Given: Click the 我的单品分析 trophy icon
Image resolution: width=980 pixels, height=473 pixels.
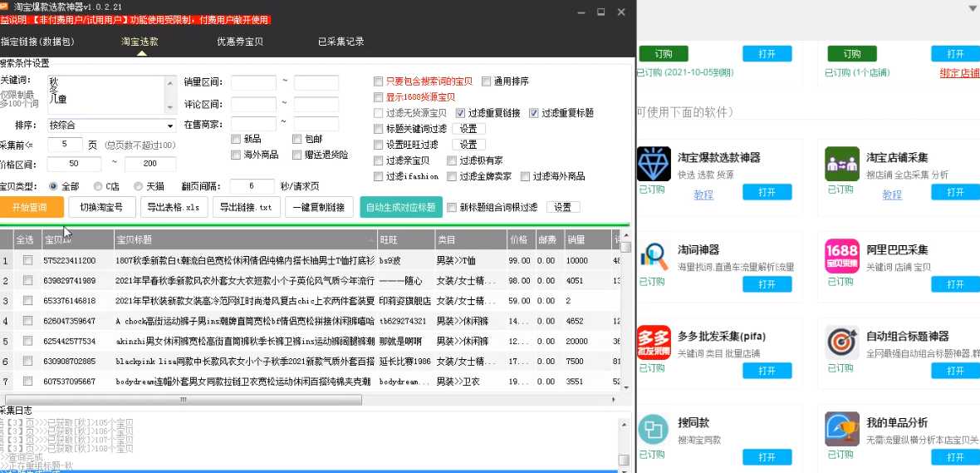Looking at the screenshot, I should [x=842, y=429].
